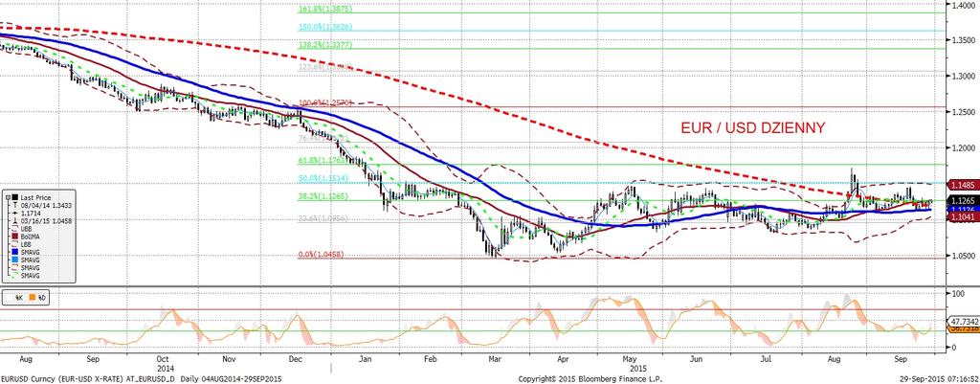Select the 1.1714 legend row
980x384 pixels.
[27, 213]
